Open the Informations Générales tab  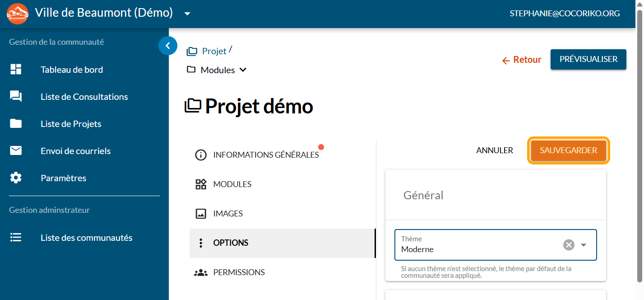265,155
